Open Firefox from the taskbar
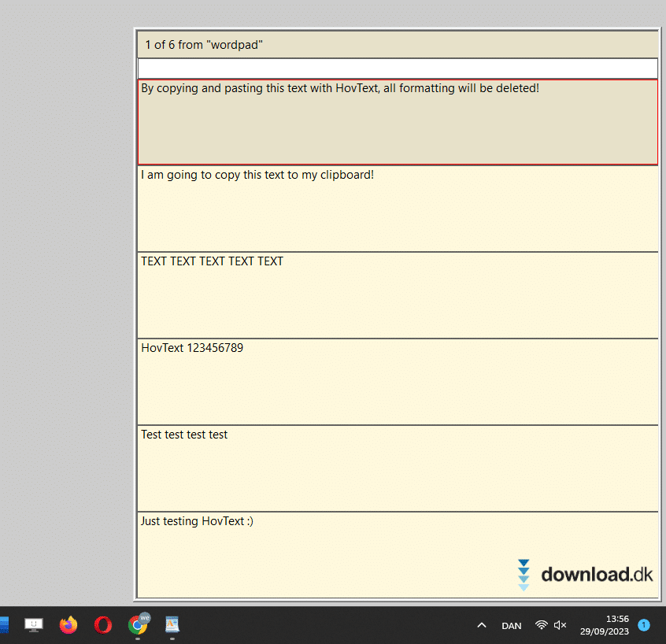 tap(68, 625)
